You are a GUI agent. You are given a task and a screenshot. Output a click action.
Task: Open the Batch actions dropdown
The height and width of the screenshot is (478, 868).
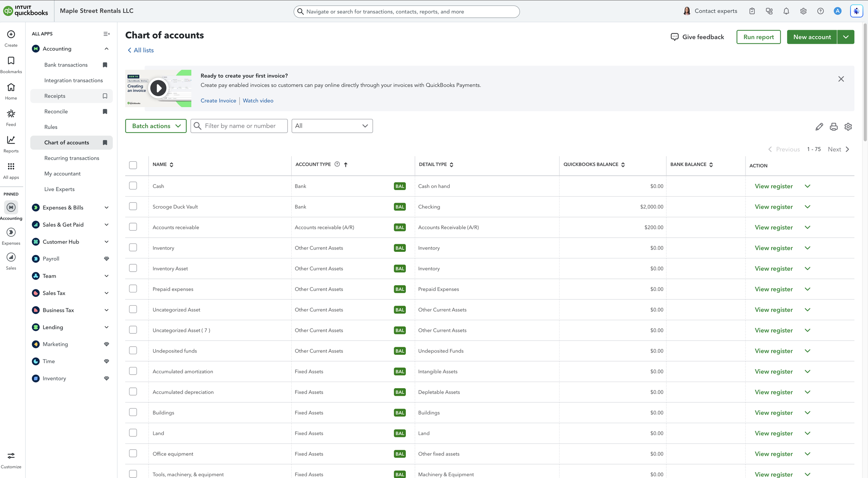click(x=156, y=126)
